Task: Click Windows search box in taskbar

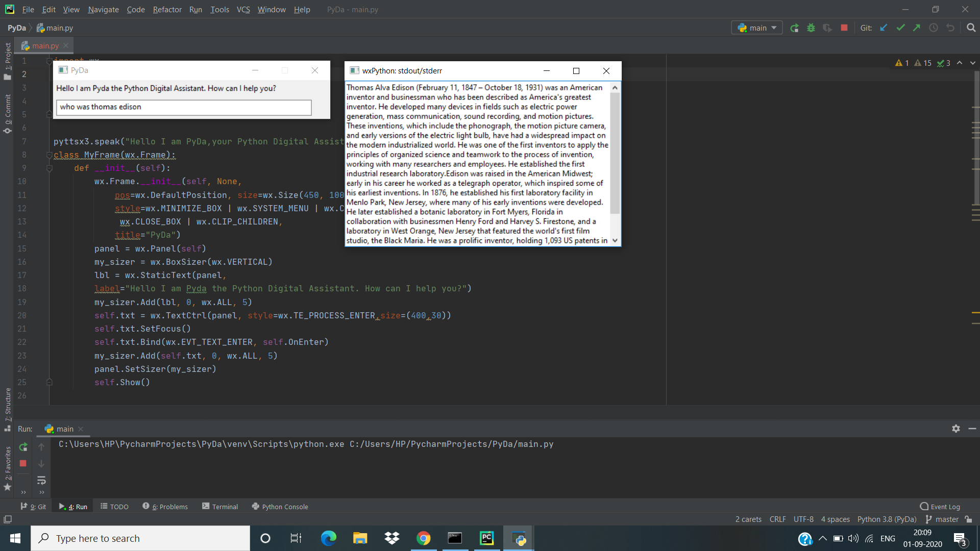Action: tap(140, 538)
